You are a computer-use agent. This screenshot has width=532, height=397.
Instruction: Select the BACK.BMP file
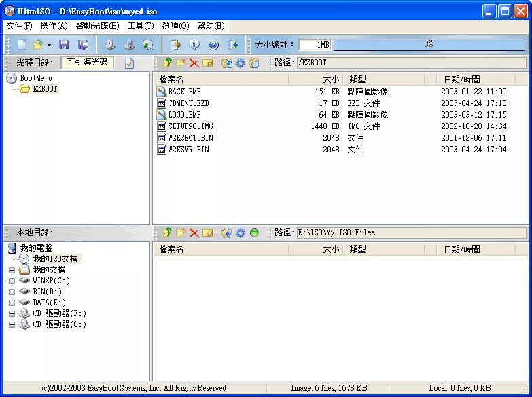click(x=184, y=92)
